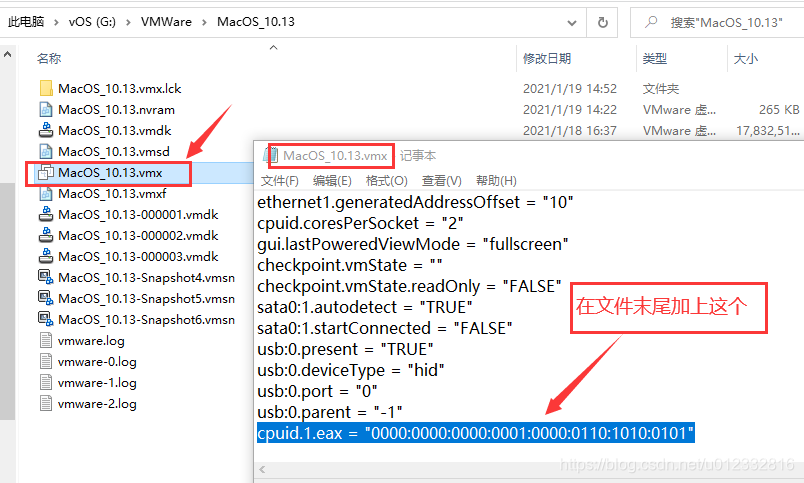Image resolution: width=804 pixels, height=483 pixels.
Task: Go to 此电脑 in the breadcrumb
Action: 26,22
